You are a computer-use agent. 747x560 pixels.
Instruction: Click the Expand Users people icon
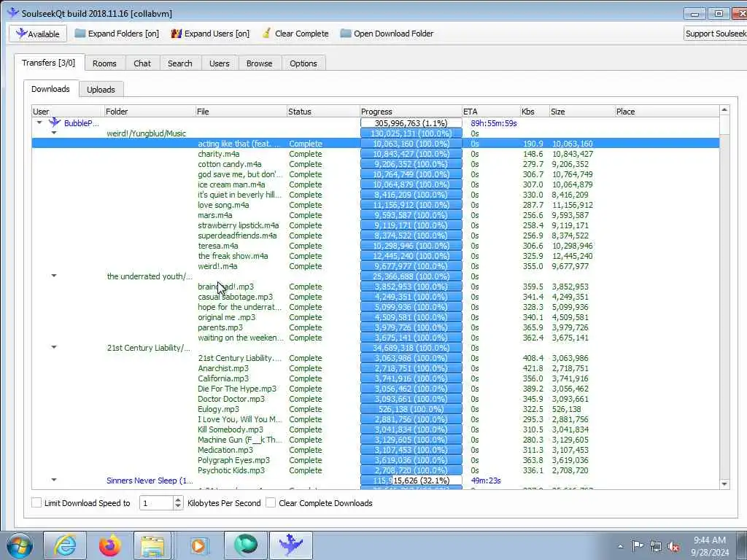point(177,34)
